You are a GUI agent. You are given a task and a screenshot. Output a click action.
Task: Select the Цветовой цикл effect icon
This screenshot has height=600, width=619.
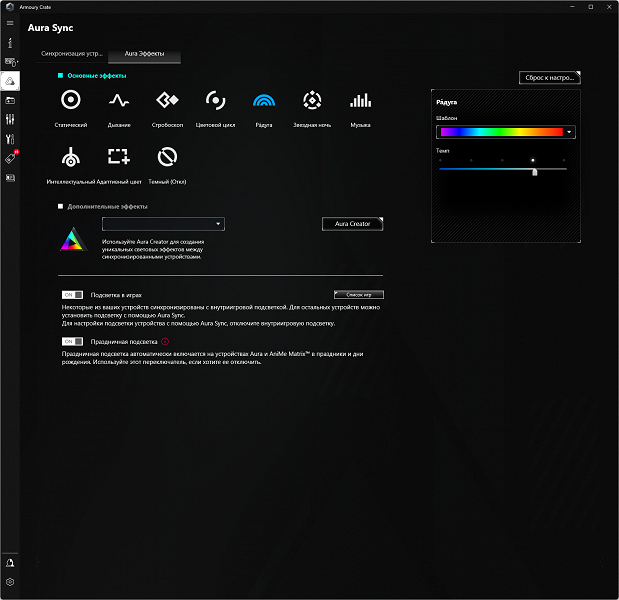pos(215,100)
